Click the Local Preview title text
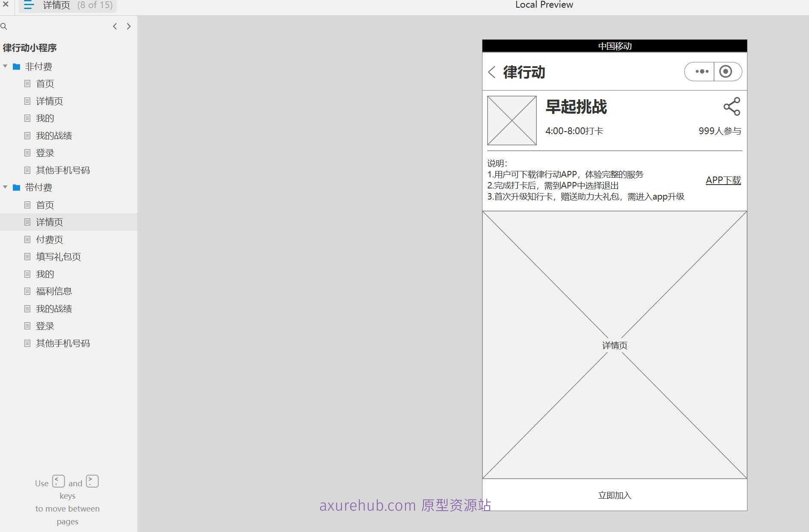The width and height of the screenshot is (809, 532). tap(544, 5)
